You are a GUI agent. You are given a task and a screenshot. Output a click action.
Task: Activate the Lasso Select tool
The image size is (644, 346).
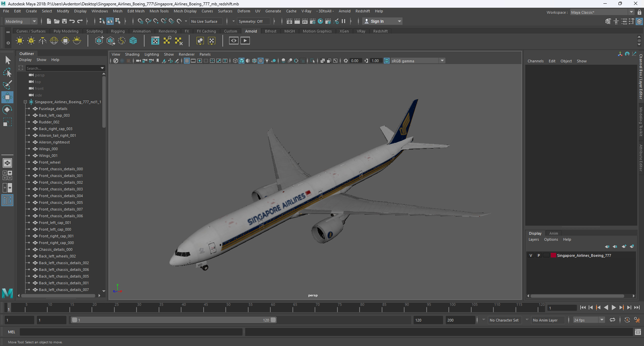coord(7,72)
